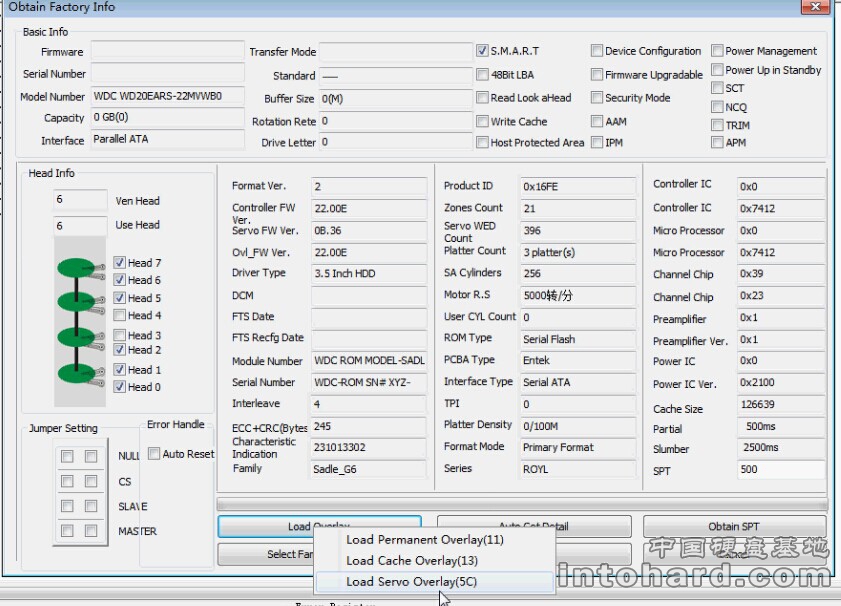Viewport: 841px width, 606px height.
Task: Enable Auto Reset error handling
Action: tap(154, 454)
